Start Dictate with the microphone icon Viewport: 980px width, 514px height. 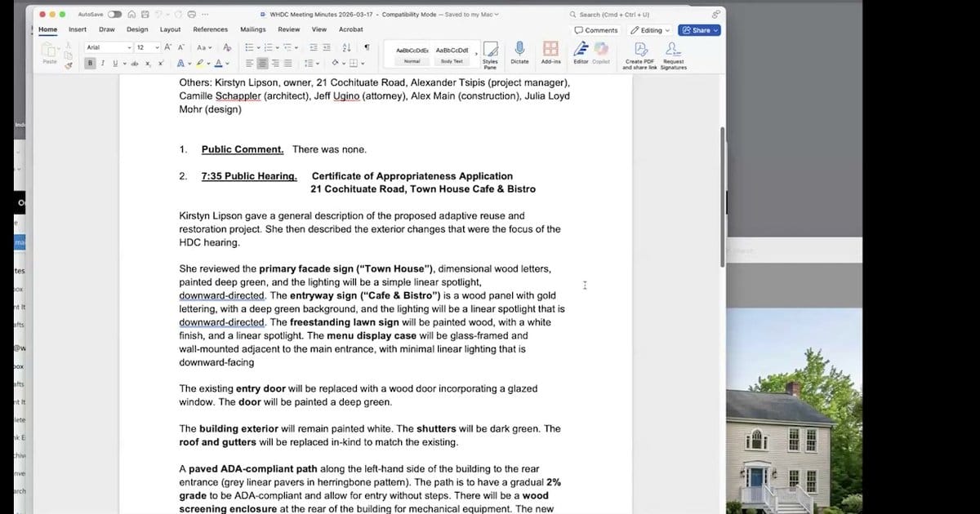click(x=519, y=52)
